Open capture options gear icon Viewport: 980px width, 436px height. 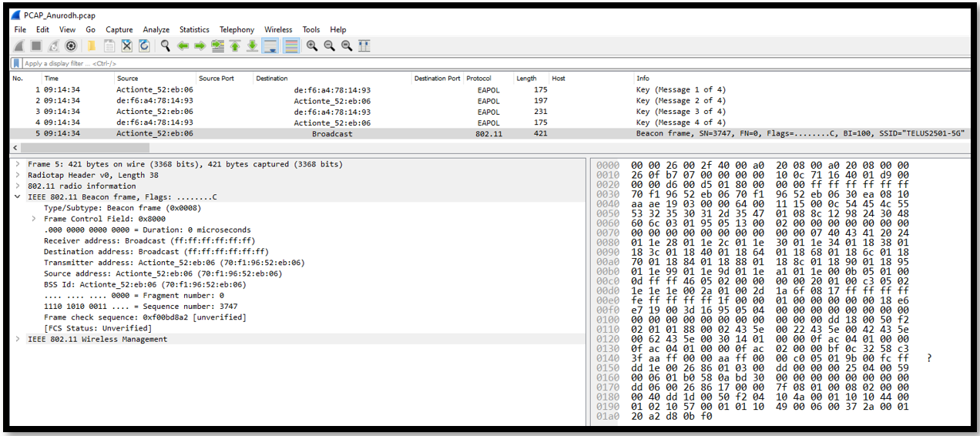pos(71,46)
